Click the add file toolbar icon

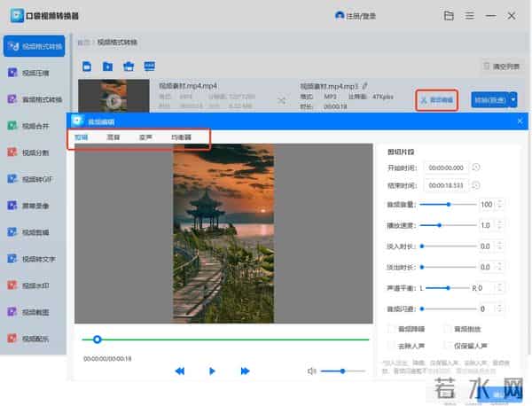(x=87, y=66)
